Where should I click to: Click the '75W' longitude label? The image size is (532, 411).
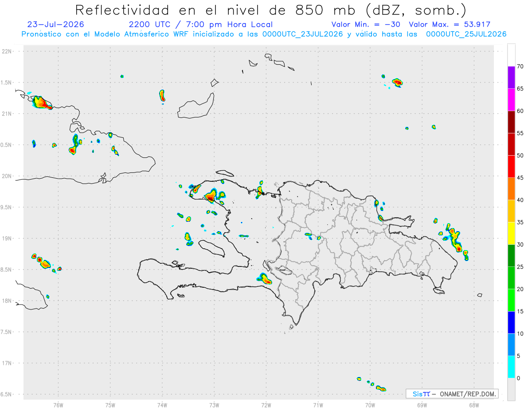pos(110,405)
